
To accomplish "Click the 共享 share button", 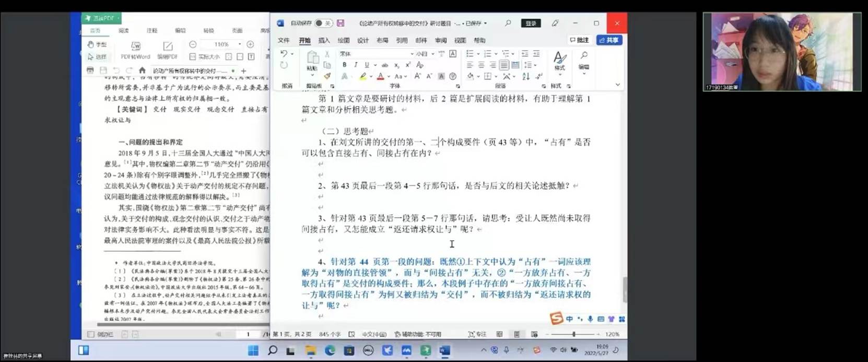I will coord(609,40).
